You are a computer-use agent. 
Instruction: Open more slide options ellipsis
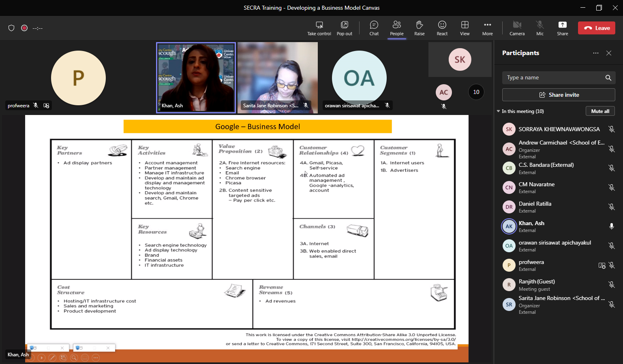96,358
